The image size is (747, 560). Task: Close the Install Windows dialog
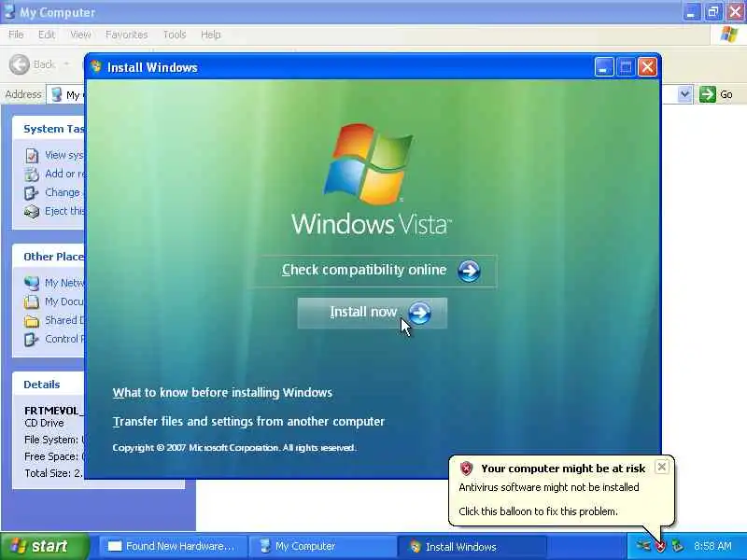click(647, 67)
